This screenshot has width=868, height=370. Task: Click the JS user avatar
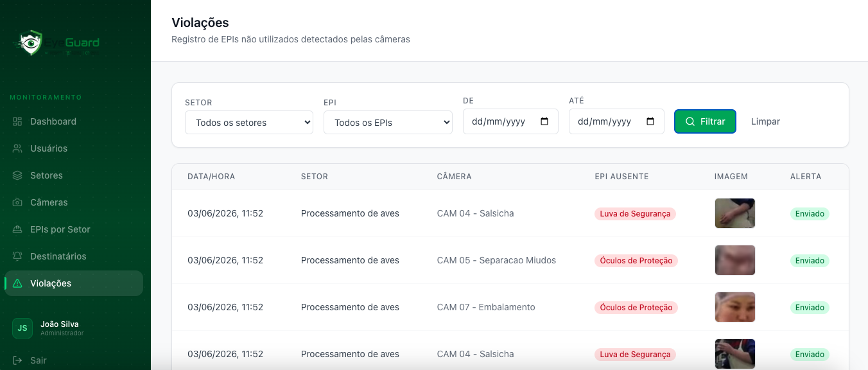click(x=22, y=328)
